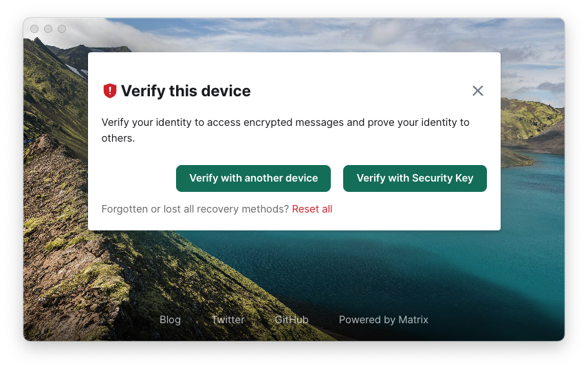588x370 pixels.
Task: Click the Verify this device heading
Action: pyautogui.click(x=186, y=91)
